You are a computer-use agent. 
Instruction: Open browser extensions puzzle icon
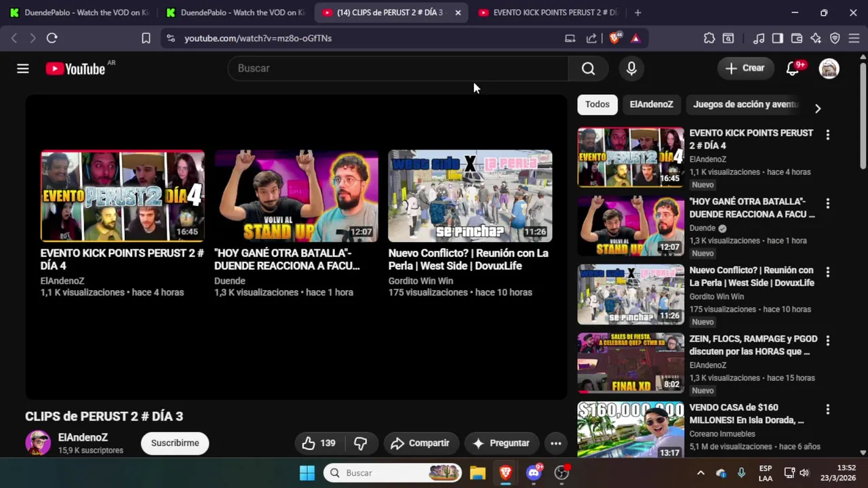point(709,39)
